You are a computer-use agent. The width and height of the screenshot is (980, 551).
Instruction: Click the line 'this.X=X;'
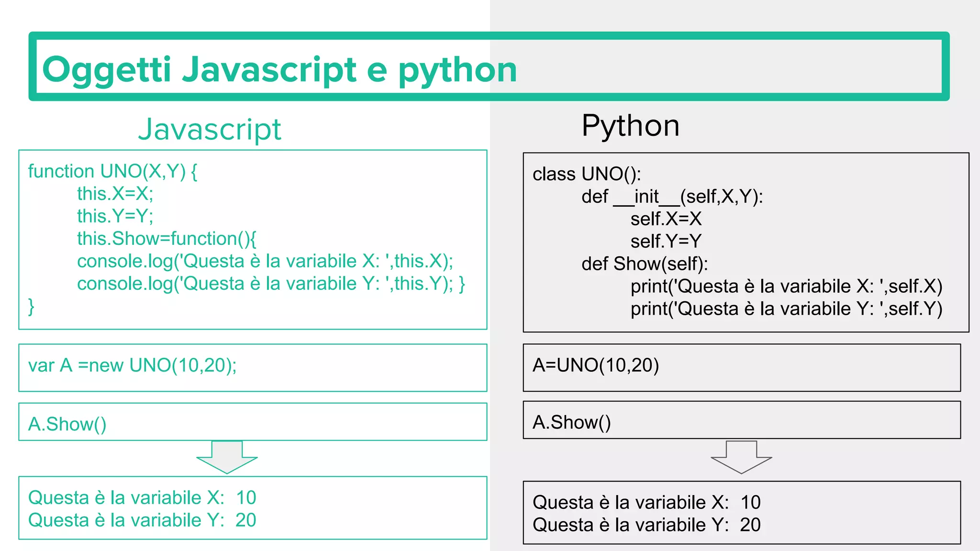coord(115,193)
